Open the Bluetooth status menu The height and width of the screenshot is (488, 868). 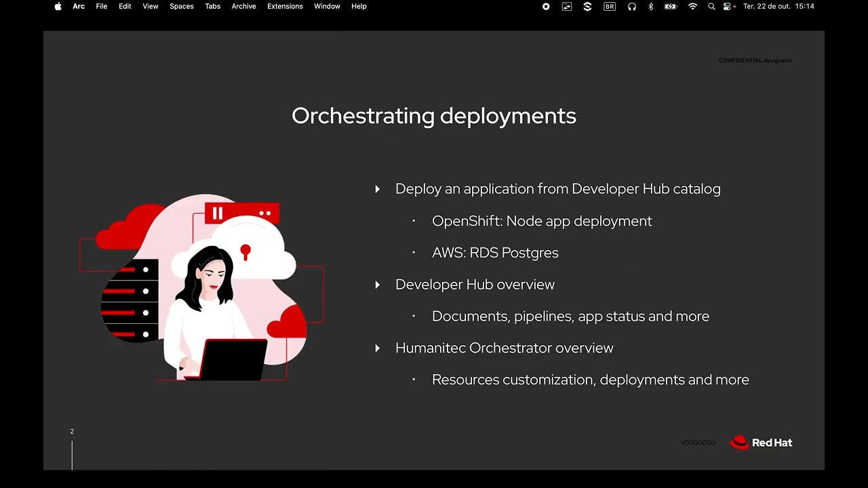(x=650, y=6)
